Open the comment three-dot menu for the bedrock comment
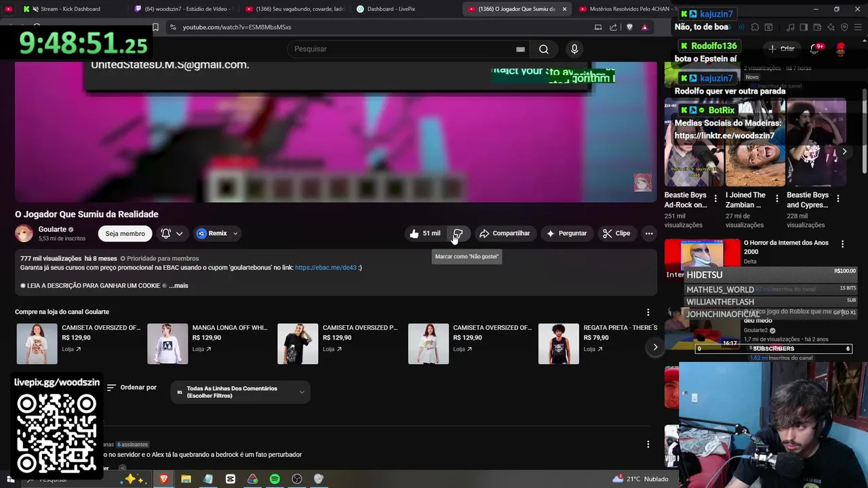 click(x=648, y=444)
